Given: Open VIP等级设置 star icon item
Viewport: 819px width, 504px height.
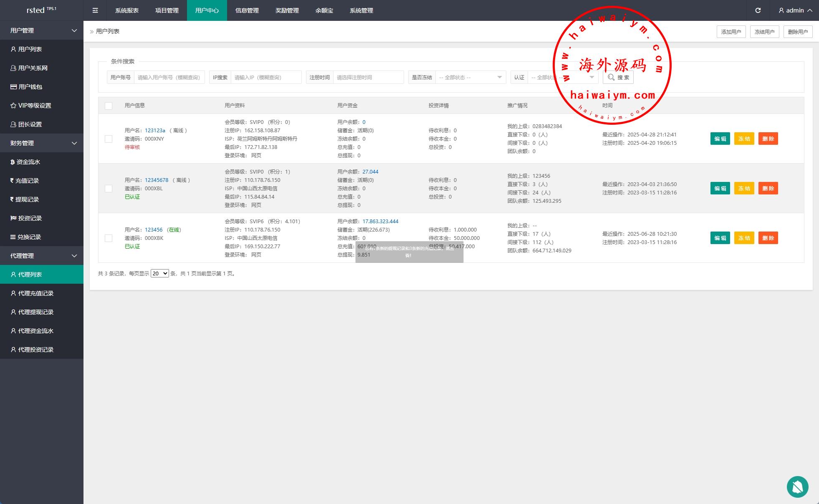Looking at the screenshot, I should (x=34, y=106).
